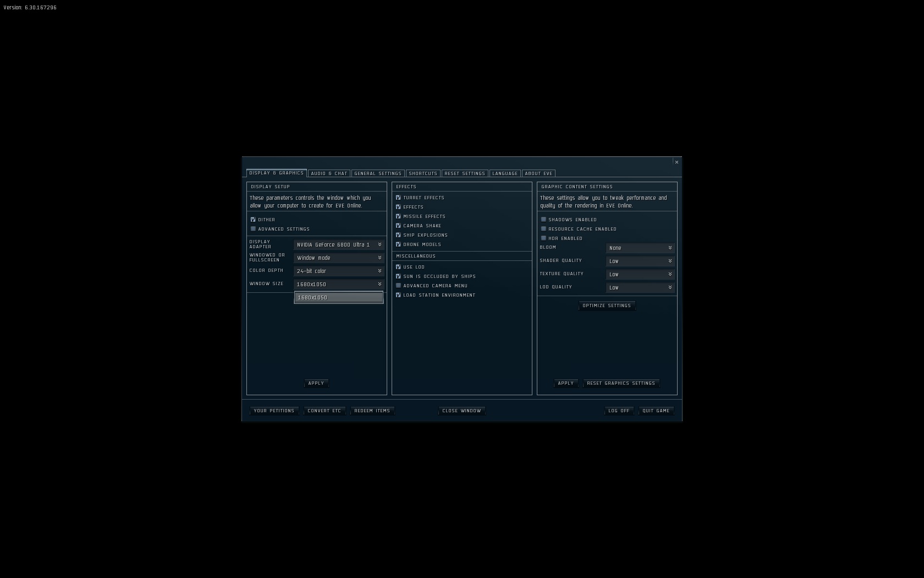
Task: Click the Optimize Settings button
Action: (x=607, y=306)
